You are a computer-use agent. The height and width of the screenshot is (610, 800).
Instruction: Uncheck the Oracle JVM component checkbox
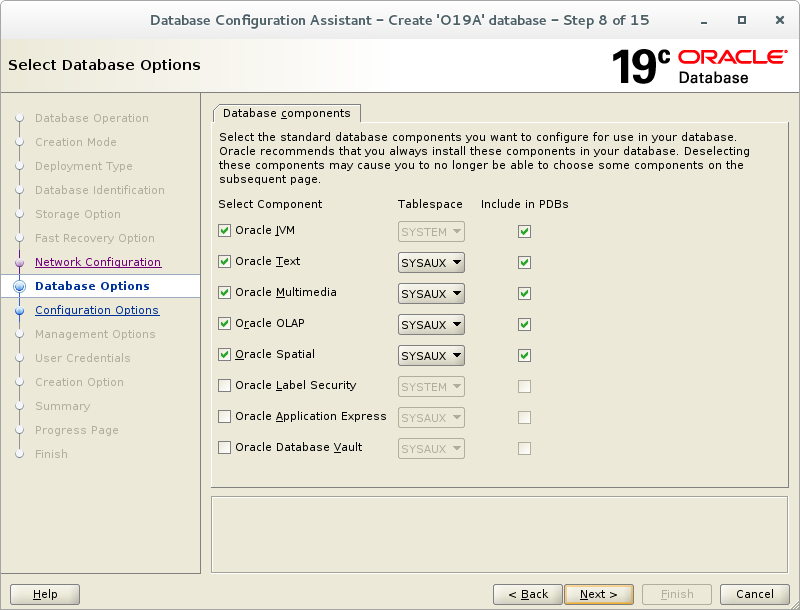[x=224, y=231]
